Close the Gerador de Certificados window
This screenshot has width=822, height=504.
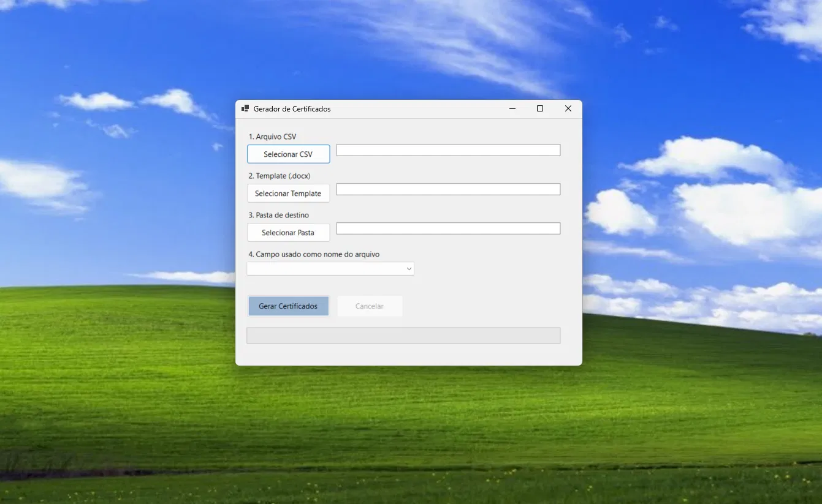pos(568,108)
